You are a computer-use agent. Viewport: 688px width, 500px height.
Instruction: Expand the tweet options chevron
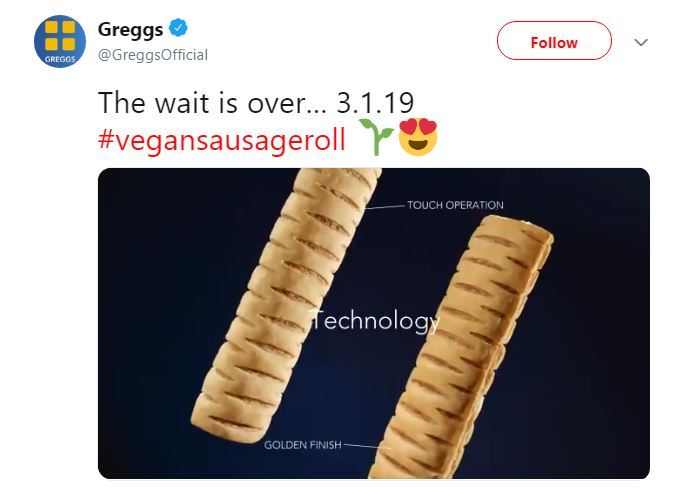(x=641, y=43)
